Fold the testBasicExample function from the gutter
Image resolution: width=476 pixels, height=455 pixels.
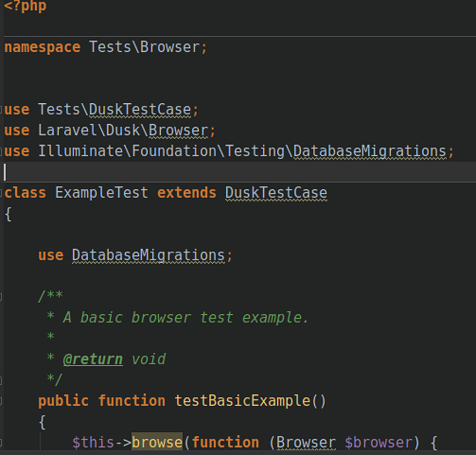(x=3, y=400)
